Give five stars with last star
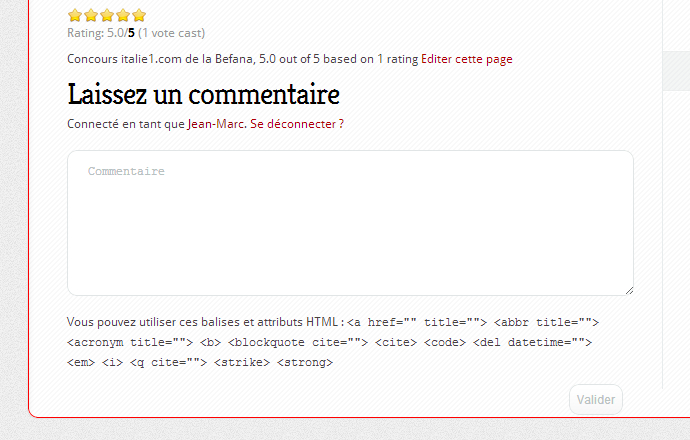Viewport: 690px width, 440px height. pos(138,15)
